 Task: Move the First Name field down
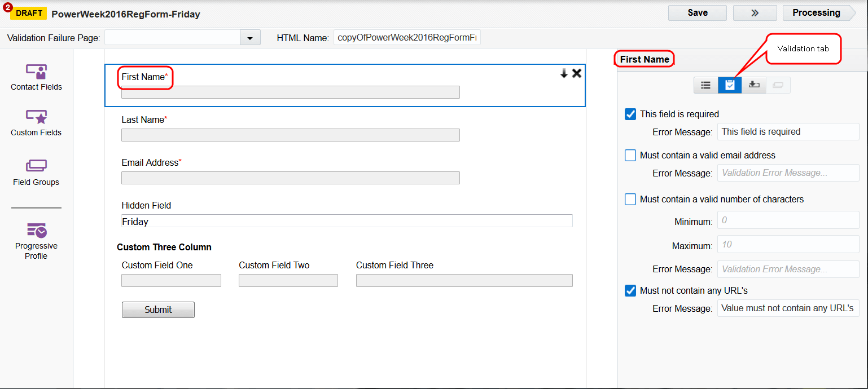coord(563,73)
